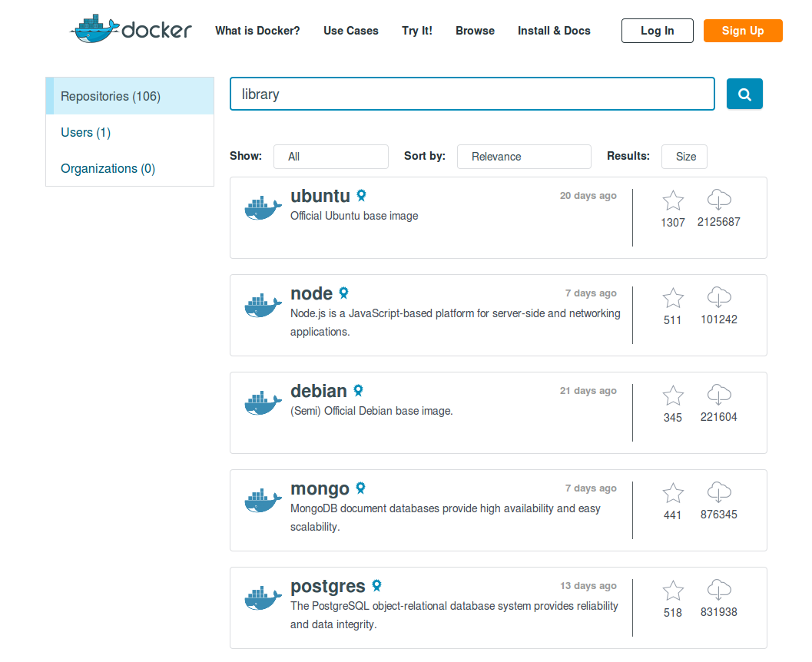812x662 pixels.
Task: Click 'Official Ubuntu base image' description
Action: [x=354, y=216]
